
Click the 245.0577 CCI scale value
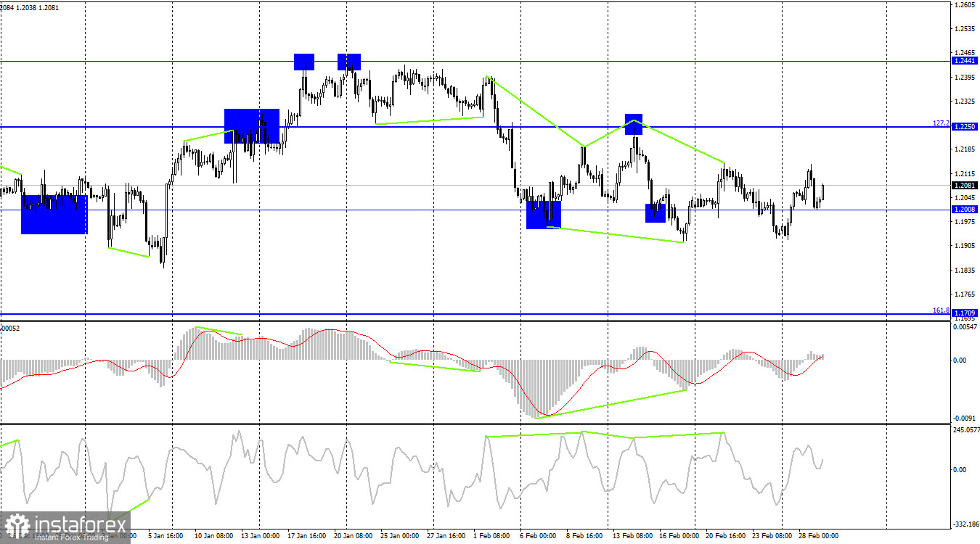[966, 429]
